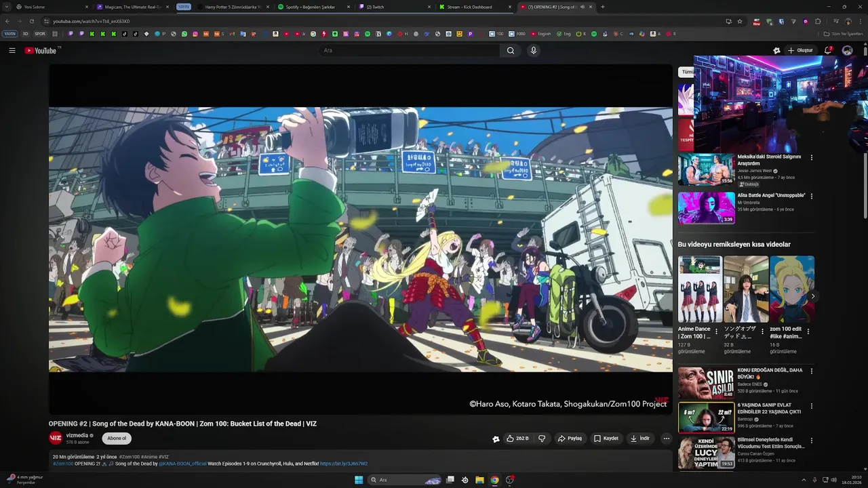Go to the YouTube home logo
The height and width of the screenshot is (488, 868).
tap(41, 50)
